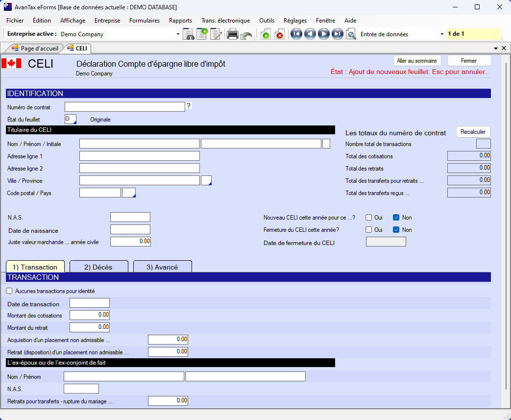Screen dimensions: 511x420
Task: Click the green undo arrow icon
Action: (246, 35)
